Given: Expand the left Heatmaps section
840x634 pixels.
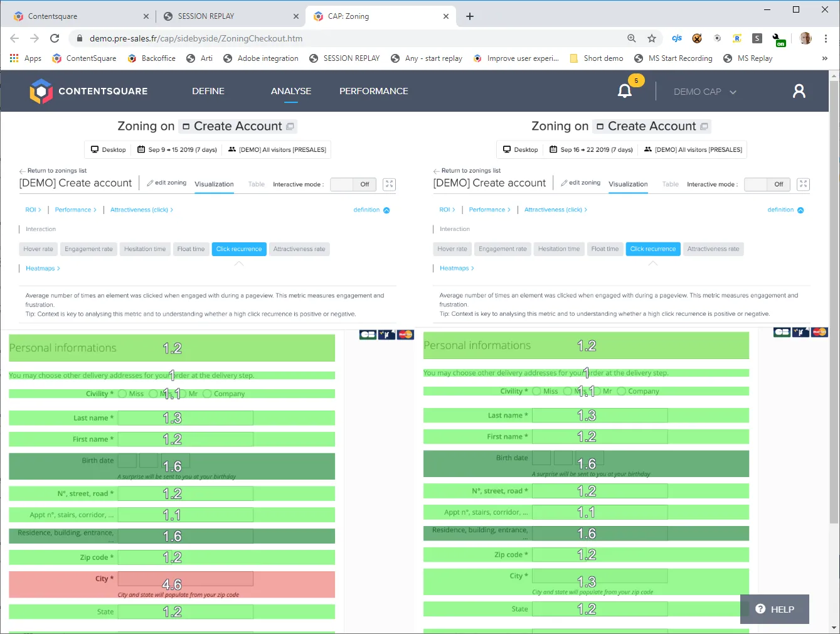Looking at the screenshot, I should click(x=43, y=268).
